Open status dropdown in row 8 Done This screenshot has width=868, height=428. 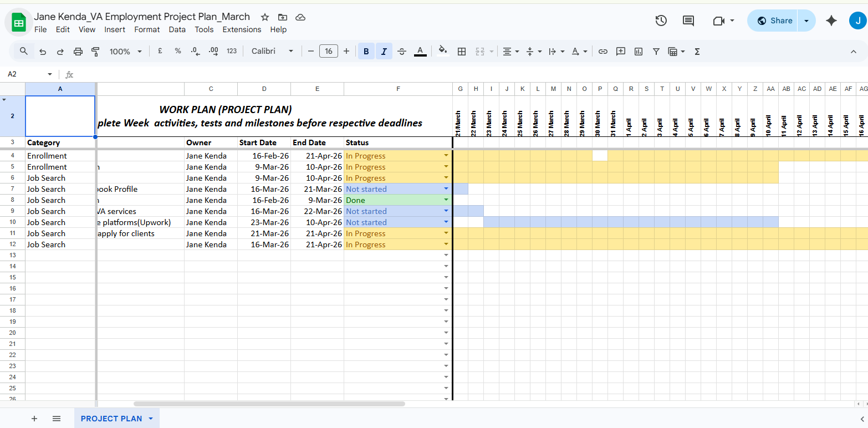pos(446,200)
